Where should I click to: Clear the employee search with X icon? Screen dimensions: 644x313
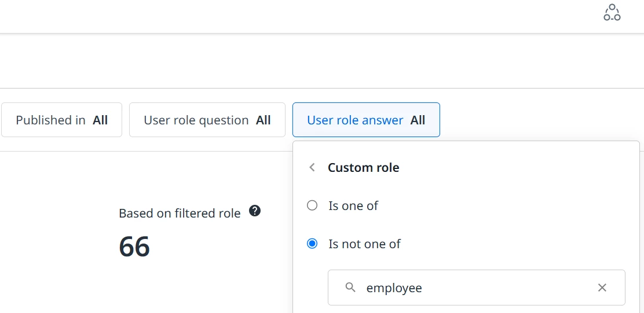click(602, 288)
